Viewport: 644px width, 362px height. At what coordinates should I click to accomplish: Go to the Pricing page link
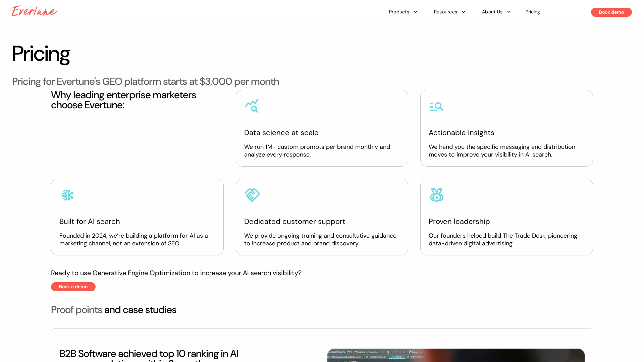(532, 12)
